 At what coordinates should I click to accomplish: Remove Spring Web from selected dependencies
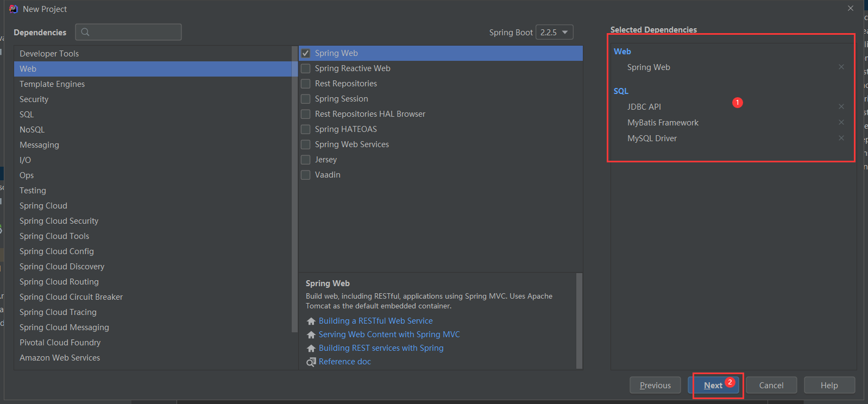click(841, 67)
